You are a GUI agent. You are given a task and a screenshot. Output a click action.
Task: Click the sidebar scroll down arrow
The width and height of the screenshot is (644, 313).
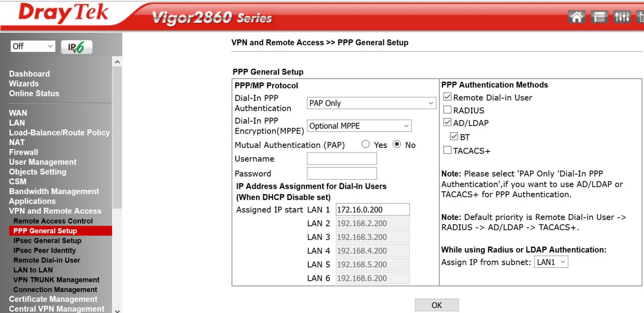[117, 311]
